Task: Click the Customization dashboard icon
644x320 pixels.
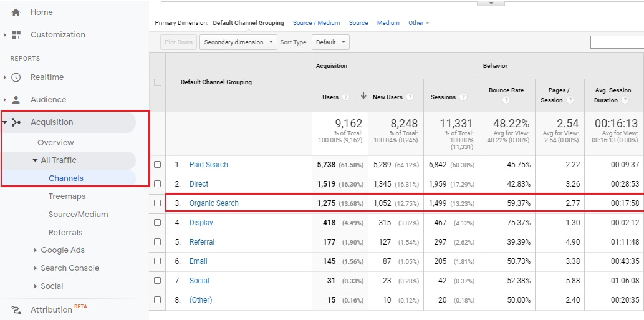Action: [x=16, y=35]
